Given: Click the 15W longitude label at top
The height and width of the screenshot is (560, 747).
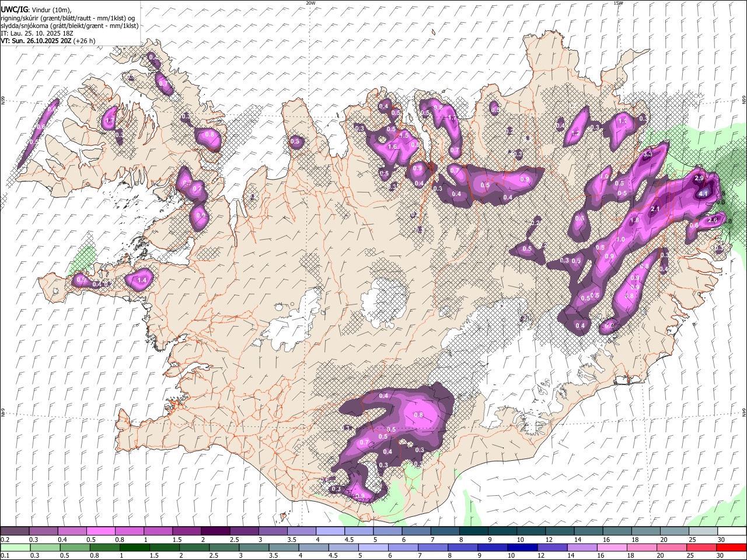Looking at the screenshot, I should coord(618,3).
